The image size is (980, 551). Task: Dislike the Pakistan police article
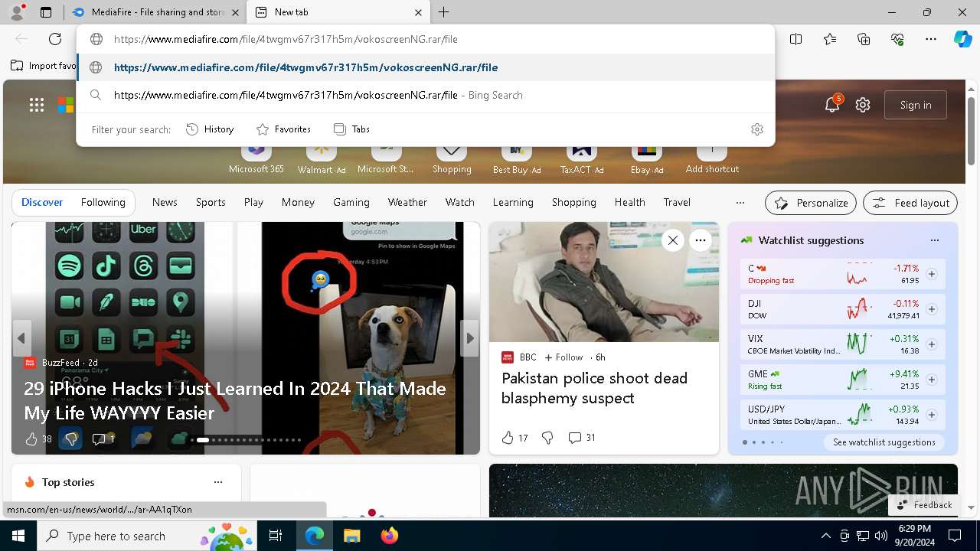[547, 438]
